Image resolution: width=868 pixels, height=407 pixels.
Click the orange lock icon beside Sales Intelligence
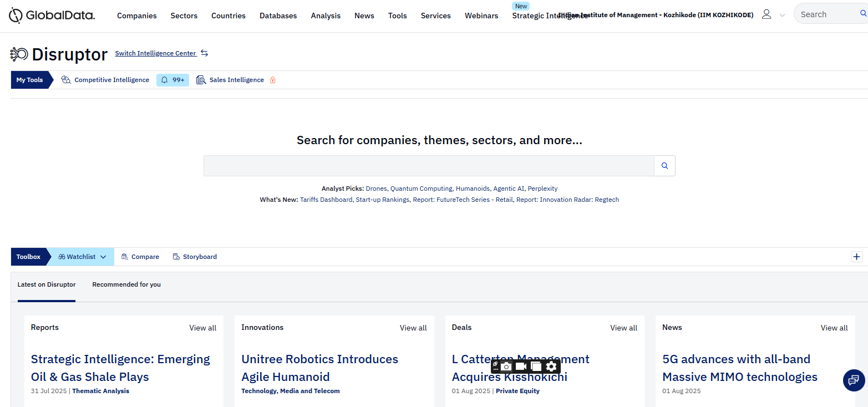272,80
